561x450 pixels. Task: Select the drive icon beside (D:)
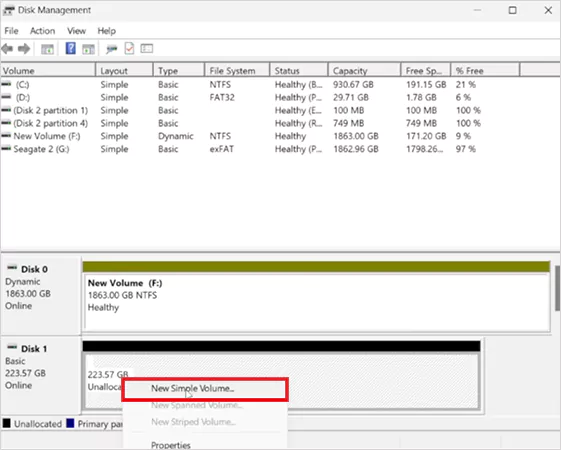click(6, 97)
